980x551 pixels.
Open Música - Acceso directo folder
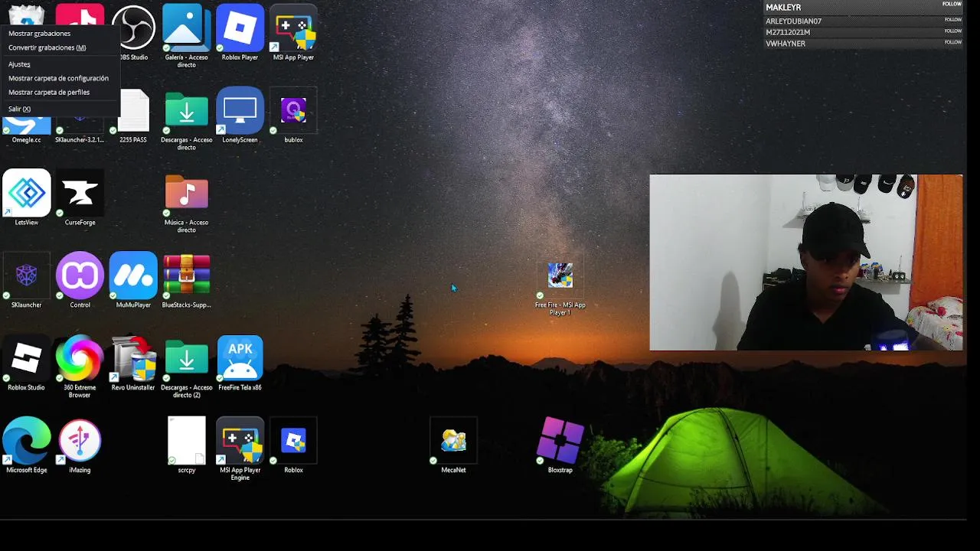click(186, 194)
